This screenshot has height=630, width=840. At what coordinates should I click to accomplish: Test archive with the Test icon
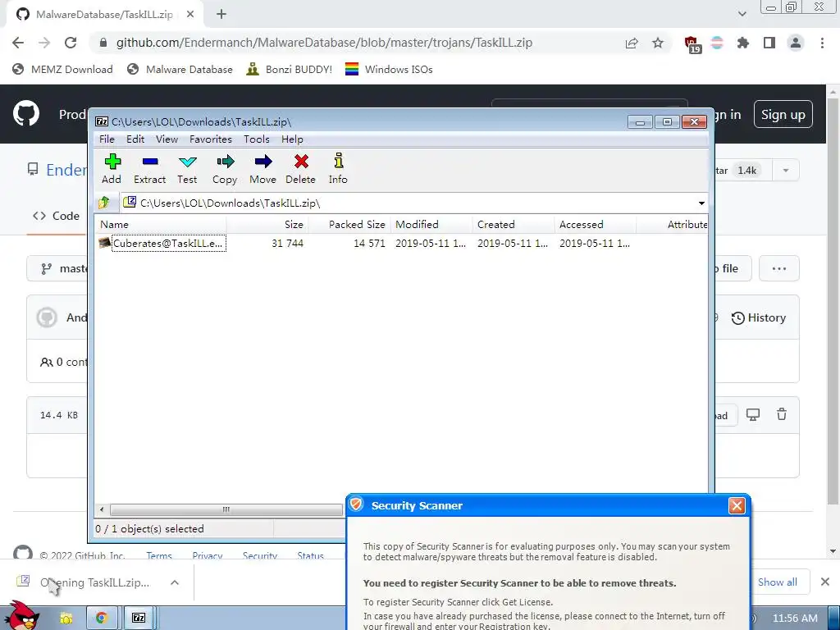187,169
